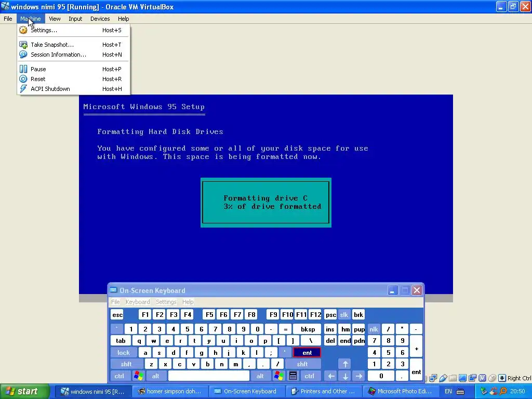This screenshot has height=399, width=532.
Task: Click the Take Snapshot camera icon
Action: [23, 45]
